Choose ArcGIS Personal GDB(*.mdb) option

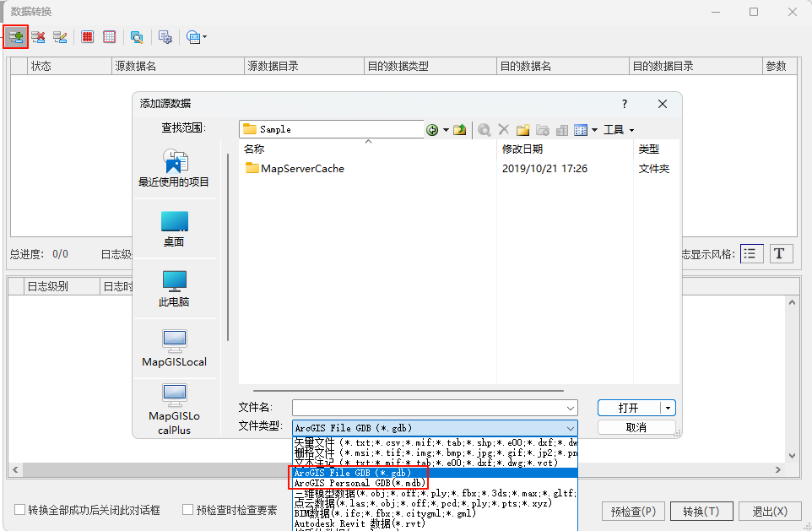(x=435, y=484)
